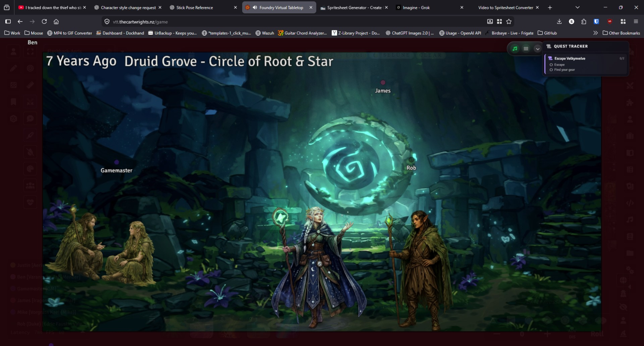Mute the Foundry Virtual Tabletop tab audio
This screenshot has height=346, width=644.
[255, 8]
